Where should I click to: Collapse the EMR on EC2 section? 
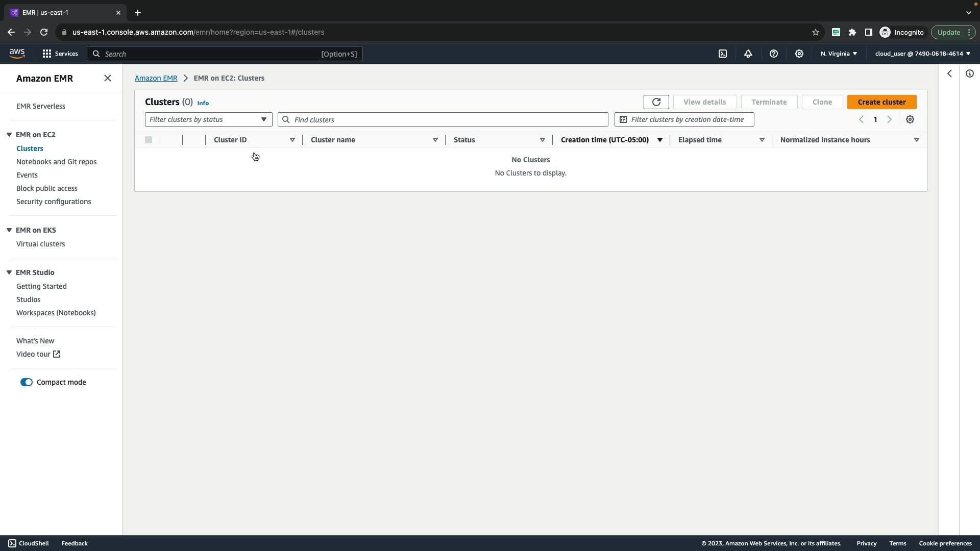9,135
